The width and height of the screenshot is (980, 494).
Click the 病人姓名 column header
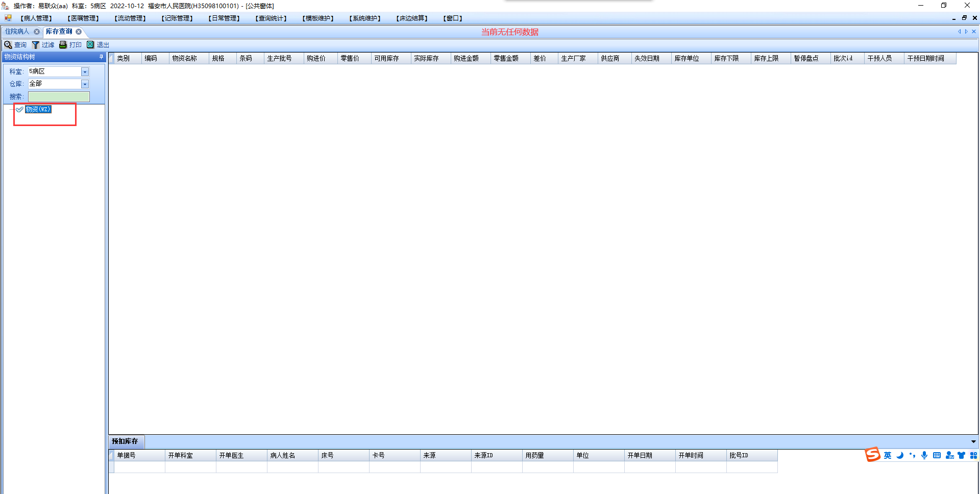click(293, 456)
